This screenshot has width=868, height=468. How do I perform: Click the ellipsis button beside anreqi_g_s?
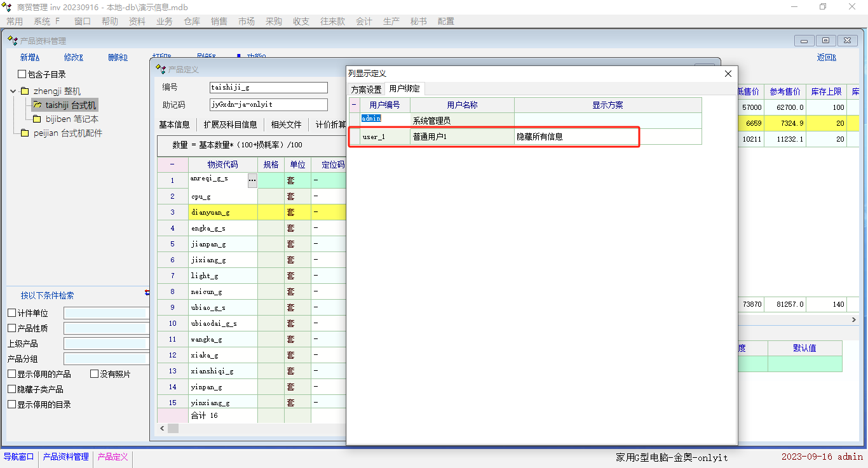point(252,180)
